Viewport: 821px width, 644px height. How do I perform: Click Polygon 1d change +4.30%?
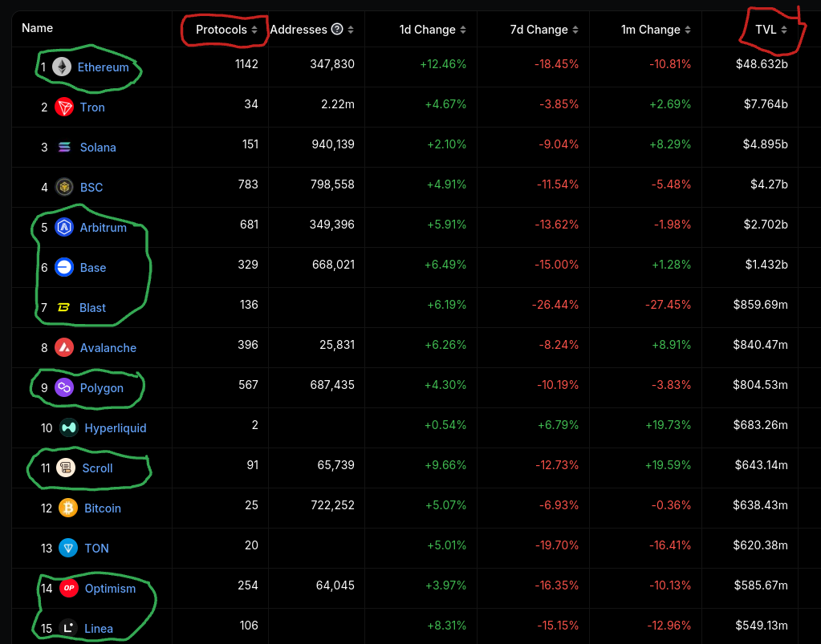(447, 384)
